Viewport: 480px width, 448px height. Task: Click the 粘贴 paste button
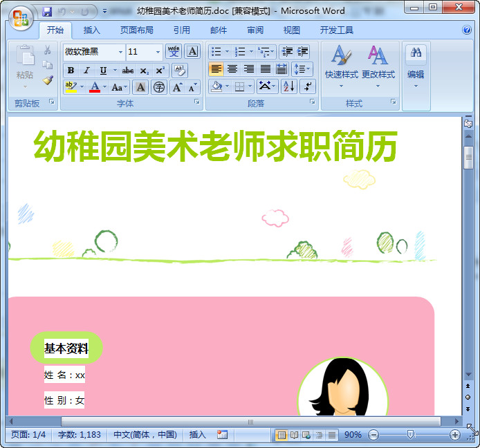point(25,66)
